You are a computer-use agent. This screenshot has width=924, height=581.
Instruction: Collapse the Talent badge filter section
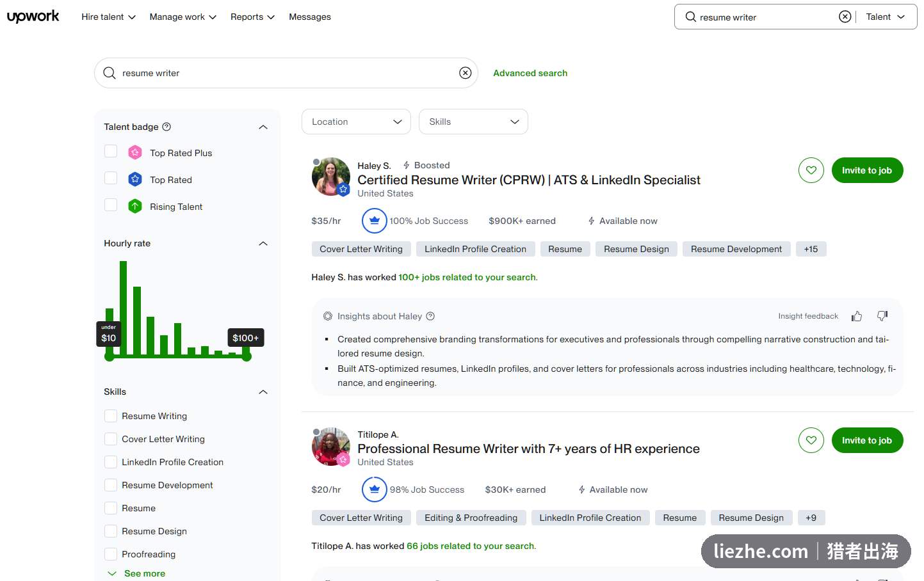click(263, 127)
